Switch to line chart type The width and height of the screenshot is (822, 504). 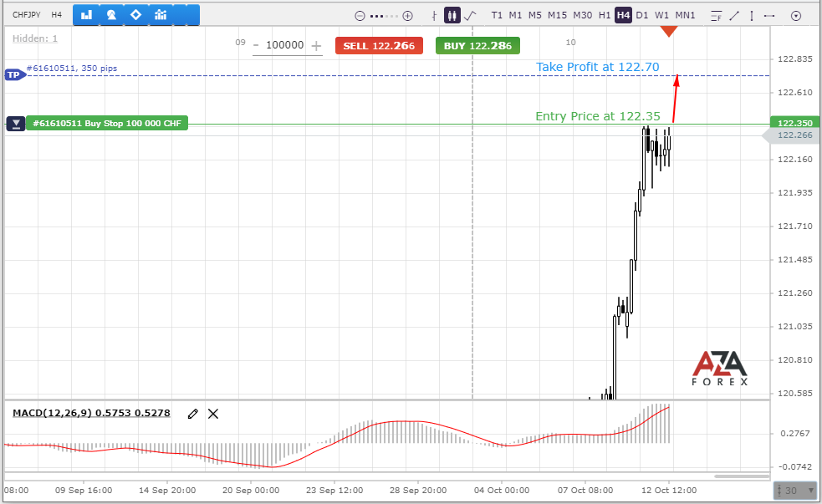pyautogui.click(x=470, y=16)
